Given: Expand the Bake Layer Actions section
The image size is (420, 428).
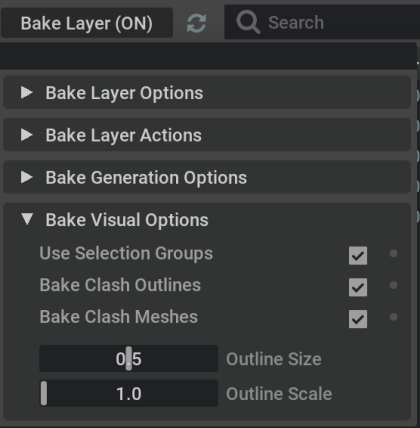Looking at the screenshot, I should click(x=207, y=135).
